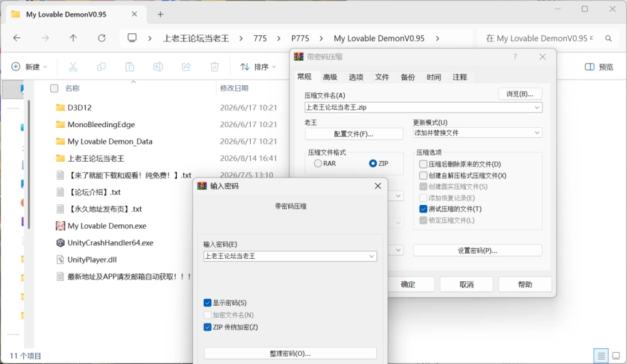Expand the password history dropdown arrow
Image resolution: width=627 pixels, height=364 pixels.
[x=371, y=256]
